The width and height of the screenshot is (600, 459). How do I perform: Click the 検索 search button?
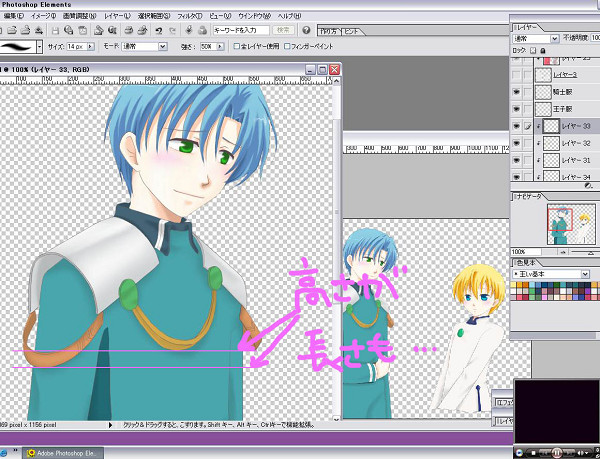(x=283, y=30)
